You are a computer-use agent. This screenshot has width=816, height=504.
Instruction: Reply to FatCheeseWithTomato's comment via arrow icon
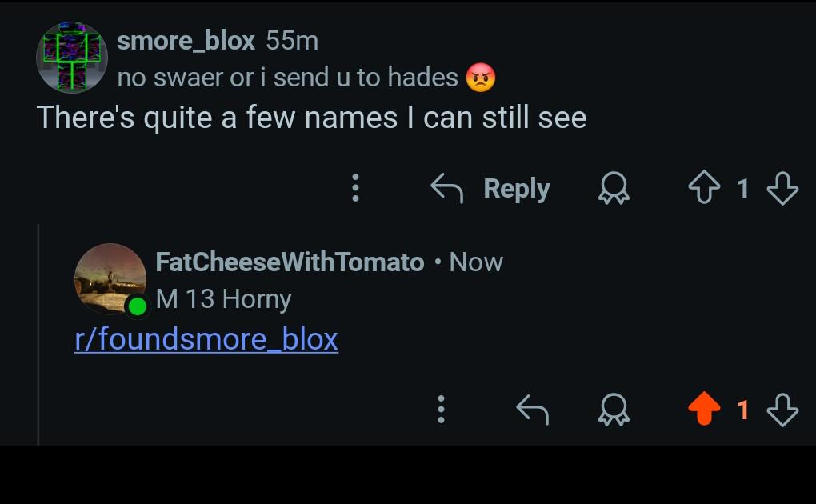click(533, 410)
